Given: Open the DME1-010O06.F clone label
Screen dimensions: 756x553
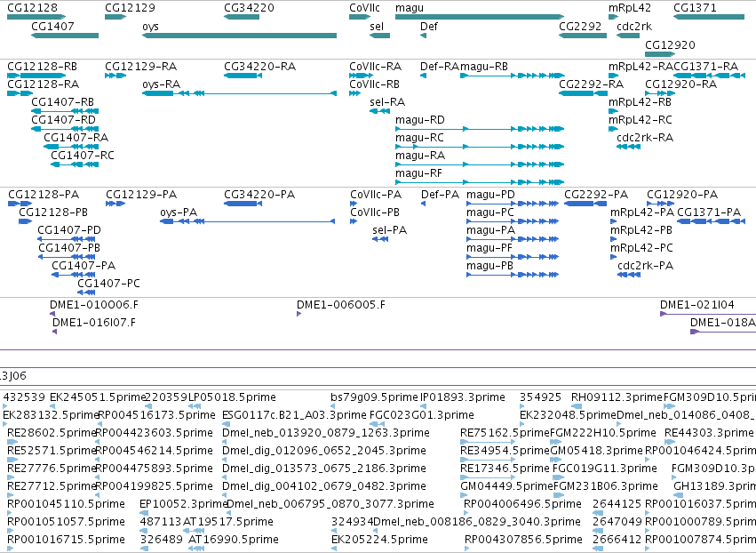Looking at the screenshot, I should coord(94,304).
